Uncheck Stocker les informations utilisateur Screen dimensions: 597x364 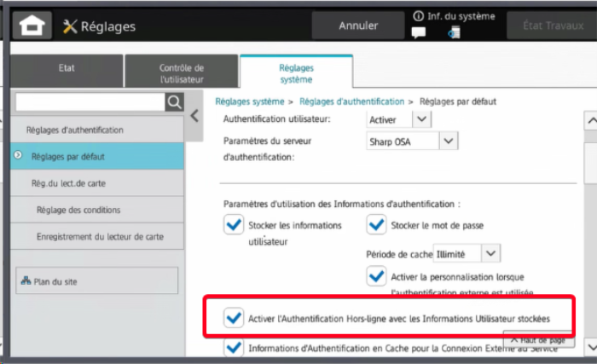[233, 225]
